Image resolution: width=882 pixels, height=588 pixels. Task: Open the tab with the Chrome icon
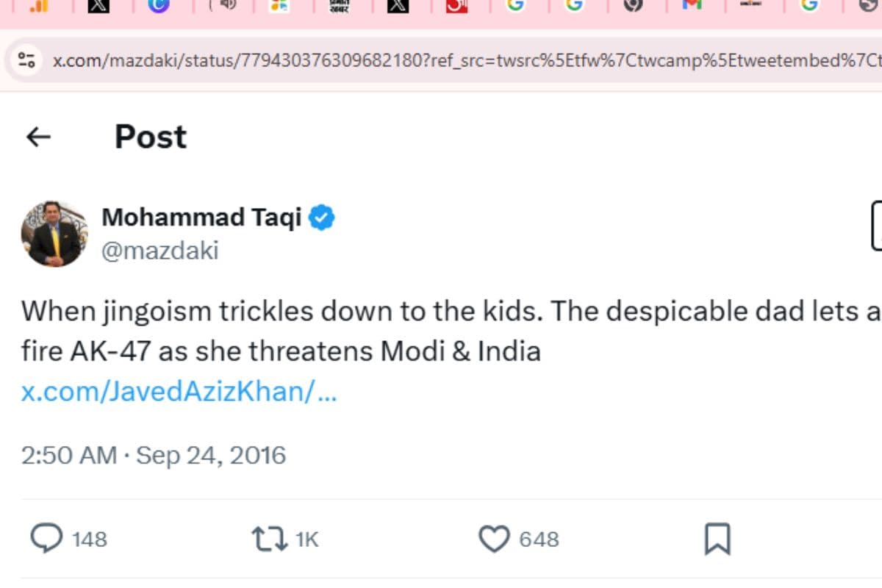click(633, 4)
